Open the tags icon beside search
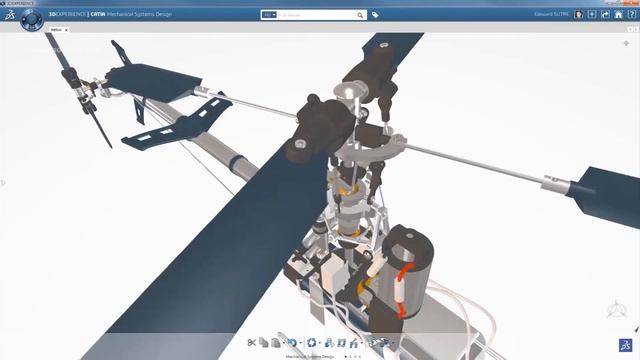This screenshot has height=360, width=640. [375, 15]
